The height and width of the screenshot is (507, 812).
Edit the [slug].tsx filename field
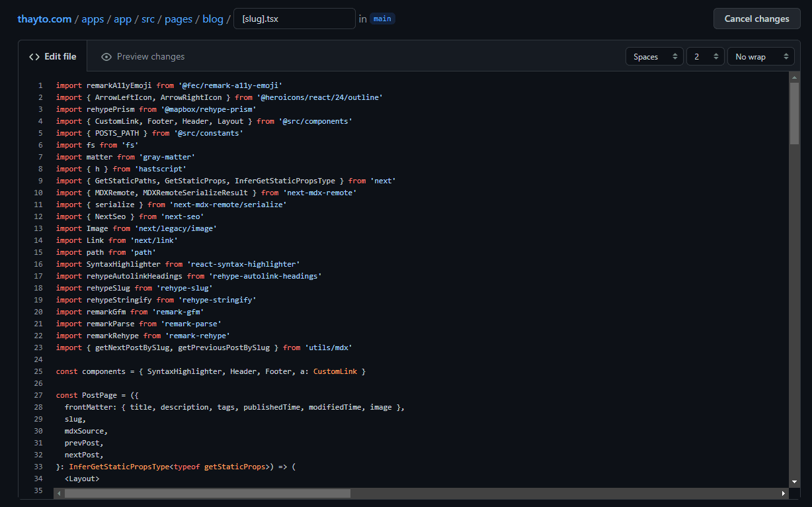294,19
